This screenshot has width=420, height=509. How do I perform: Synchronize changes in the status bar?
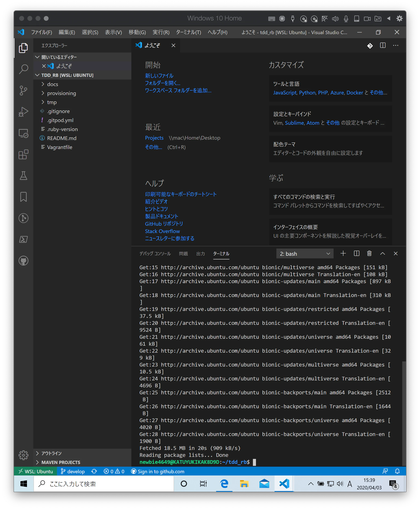tap(94, 471)
